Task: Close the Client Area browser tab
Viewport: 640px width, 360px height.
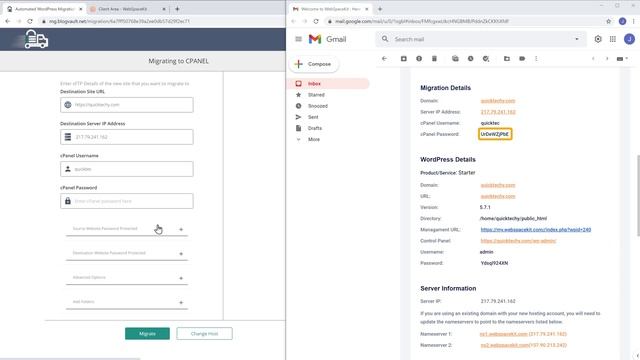Action: click(x=164, y=9)
